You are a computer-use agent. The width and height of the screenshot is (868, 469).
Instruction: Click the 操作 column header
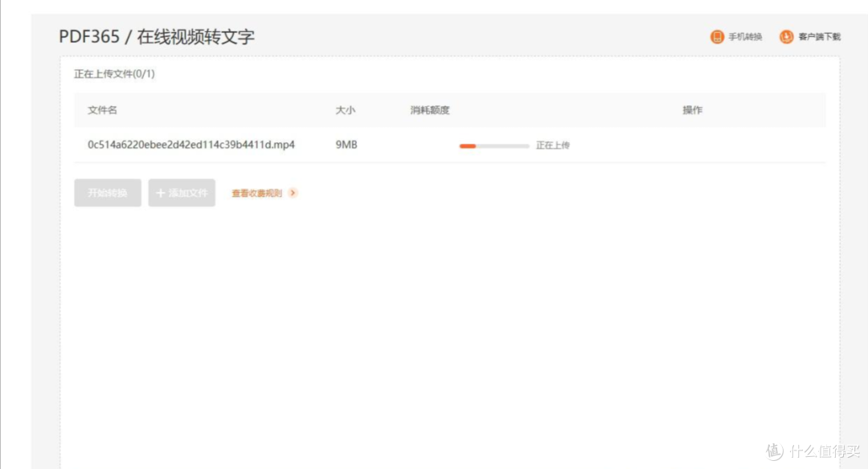tap(693, 110)
